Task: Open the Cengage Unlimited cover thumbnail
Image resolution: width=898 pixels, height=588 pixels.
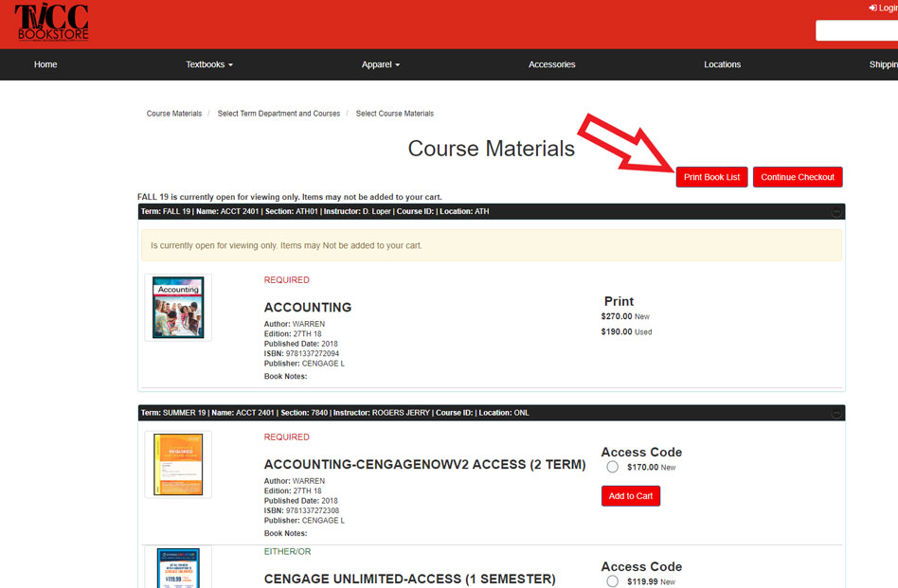Action: 178,567
